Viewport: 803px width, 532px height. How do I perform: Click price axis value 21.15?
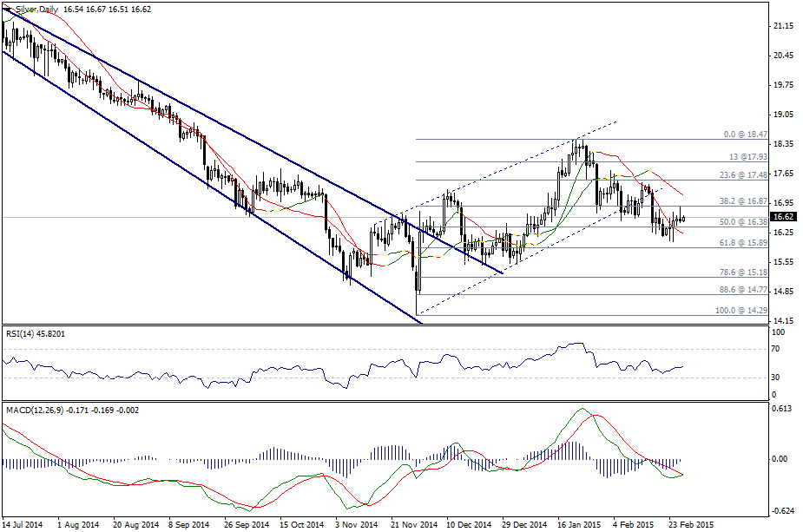pyautogui.click(x=782, y=25)
